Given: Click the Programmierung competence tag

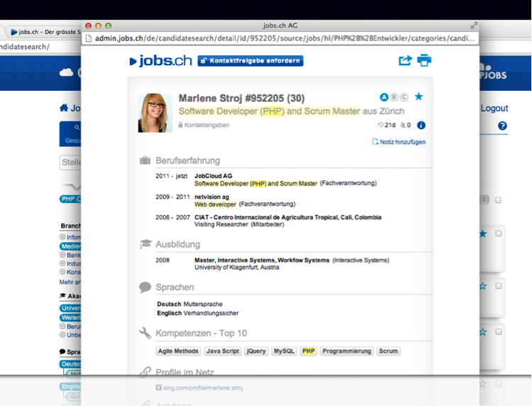Looking at the screenshot, I should tap(347, 351).
